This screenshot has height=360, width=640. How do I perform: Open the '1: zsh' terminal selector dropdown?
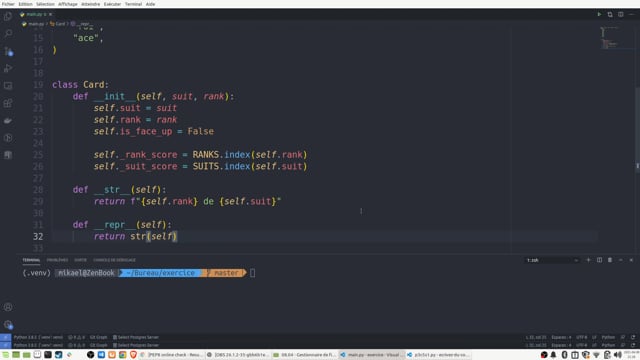(x=552, y=260)
